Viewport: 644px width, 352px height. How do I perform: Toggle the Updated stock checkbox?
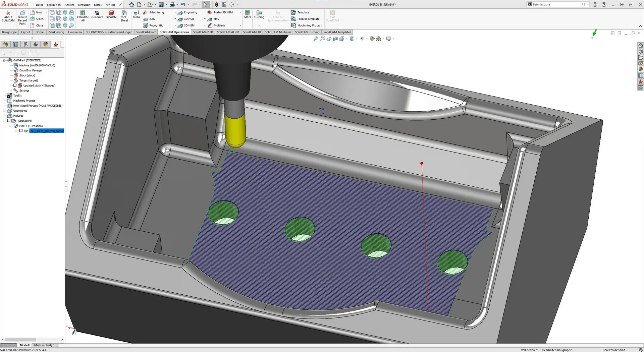(15, 85)
